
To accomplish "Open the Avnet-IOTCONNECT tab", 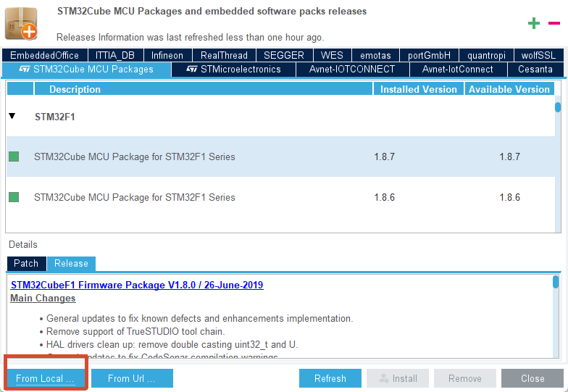I will (352, 70).
